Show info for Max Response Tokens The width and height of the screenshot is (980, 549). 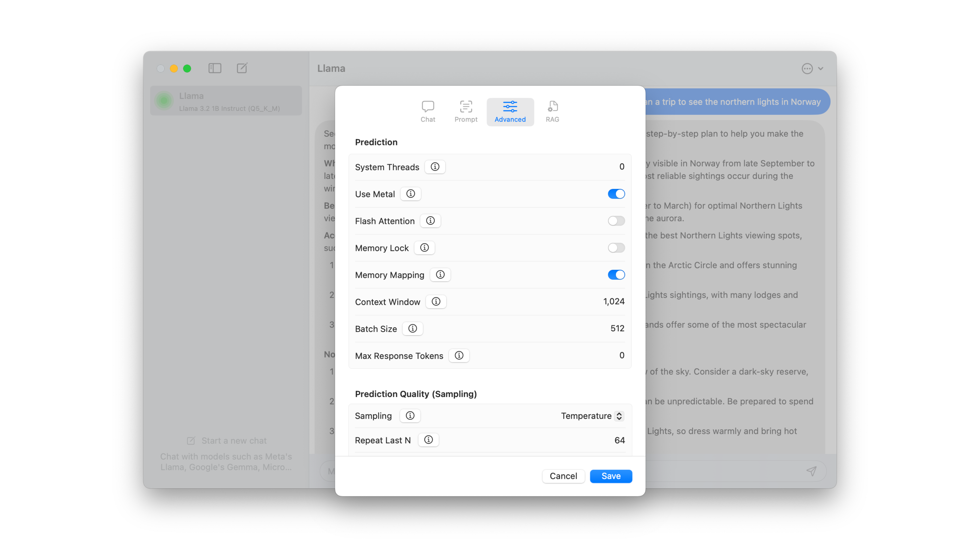tap(459, 356)
